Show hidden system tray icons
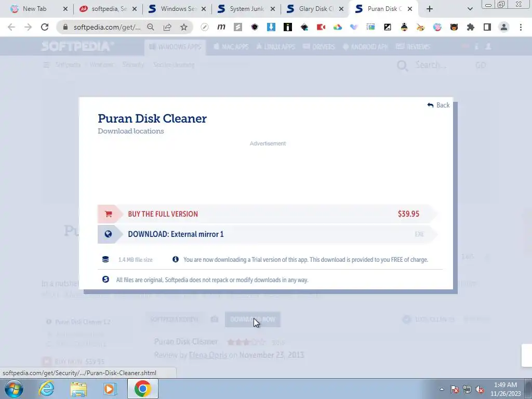 click(x=442, y=389)
